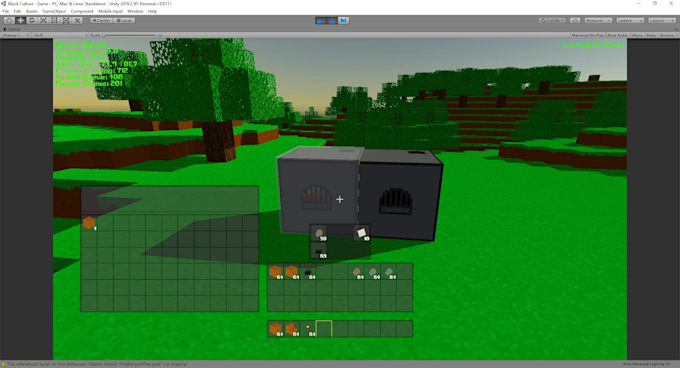Open the Window menu

pos(135,11)
